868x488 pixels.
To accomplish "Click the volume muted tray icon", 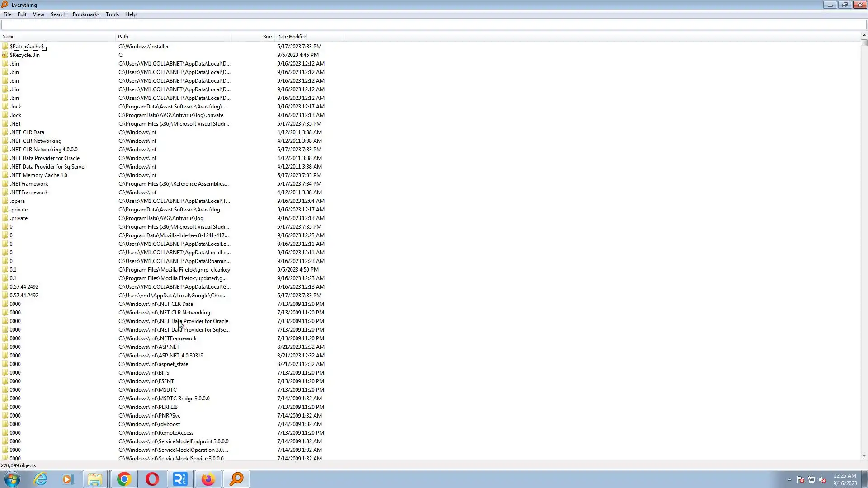I will coord(822,480).
